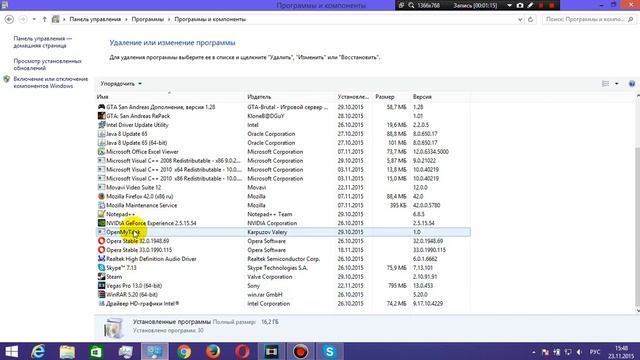Click the Intel Driver Update Utility icon
Image resolution: width=640 pixels, height=360 pixels.
tap(101, 125)
